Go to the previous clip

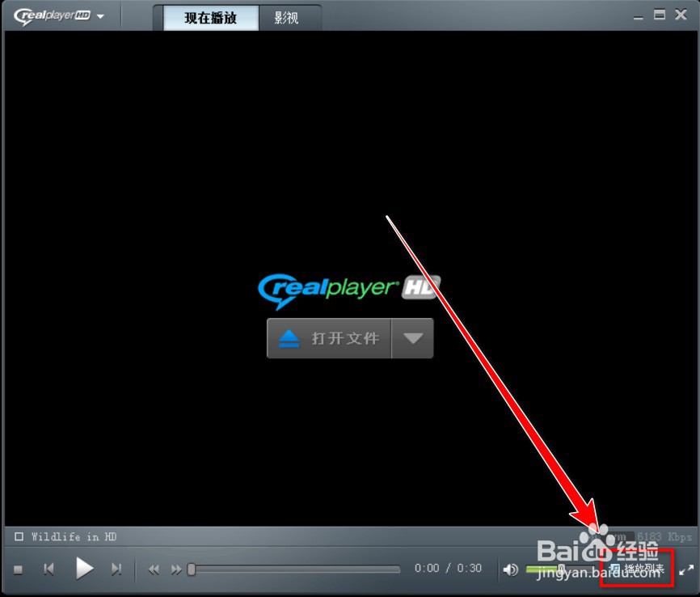pyautogui.click(x=48, y=569)
